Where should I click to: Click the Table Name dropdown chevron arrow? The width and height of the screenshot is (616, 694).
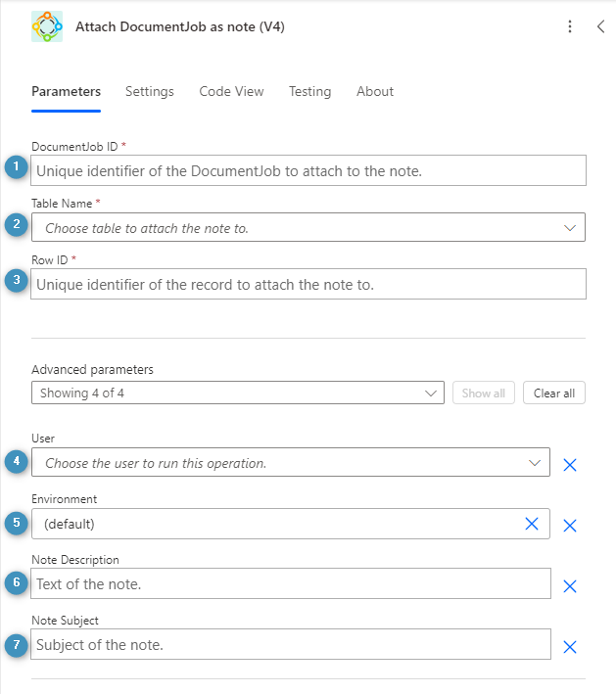[x=570, y=228]
